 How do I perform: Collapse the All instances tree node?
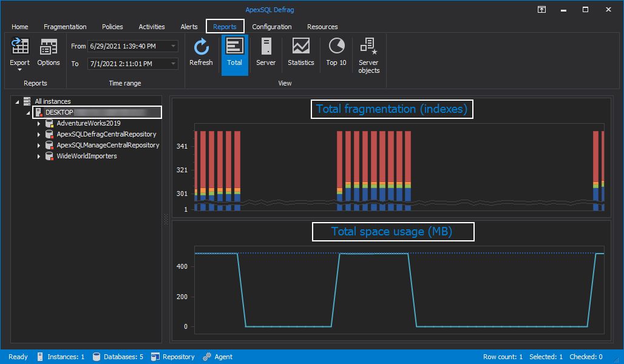pos(17,102)
